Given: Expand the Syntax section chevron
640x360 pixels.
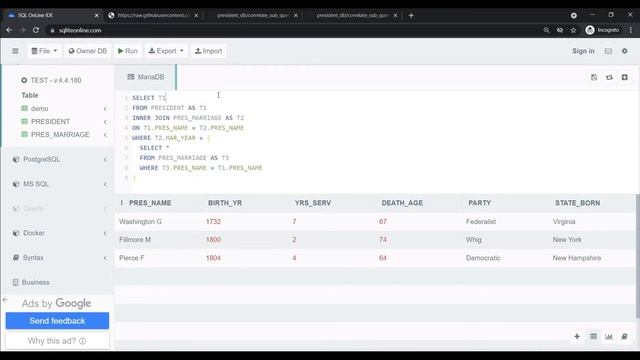Looking at the screenshot, I should [105, 258].
